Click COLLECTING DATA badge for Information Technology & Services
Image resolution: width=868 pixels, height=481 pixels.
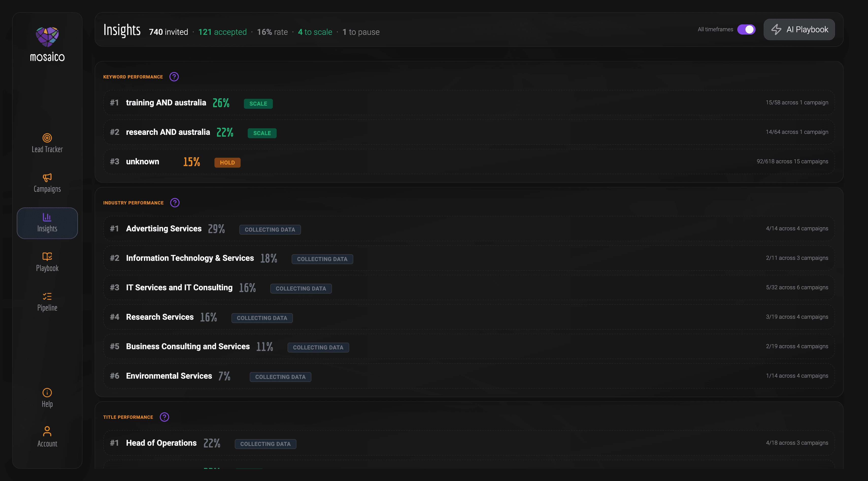pyautogui.click(x=322, y=259)
